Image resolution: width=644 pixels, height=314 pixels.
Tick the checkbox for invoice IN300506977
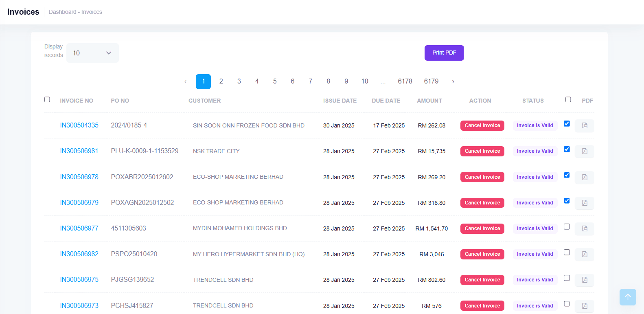567,227
